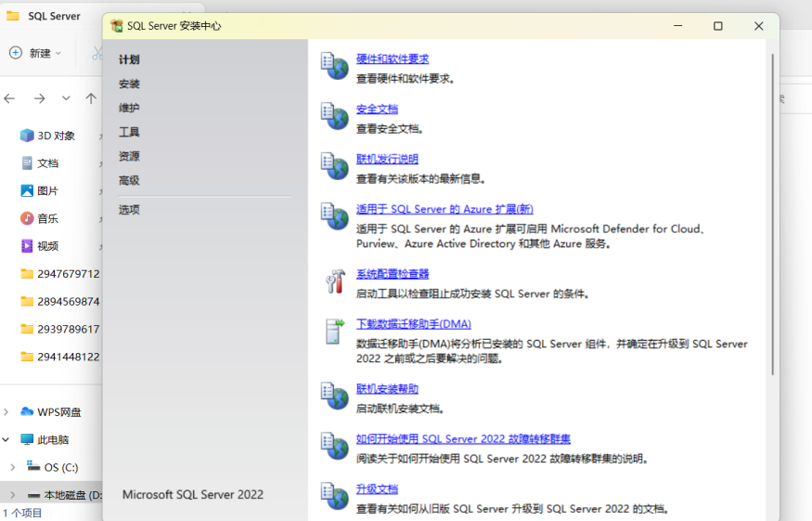Open the 下载数据迁移助手(DMA) link
Viewport: 812px width, 521px height.
[414, 324]
